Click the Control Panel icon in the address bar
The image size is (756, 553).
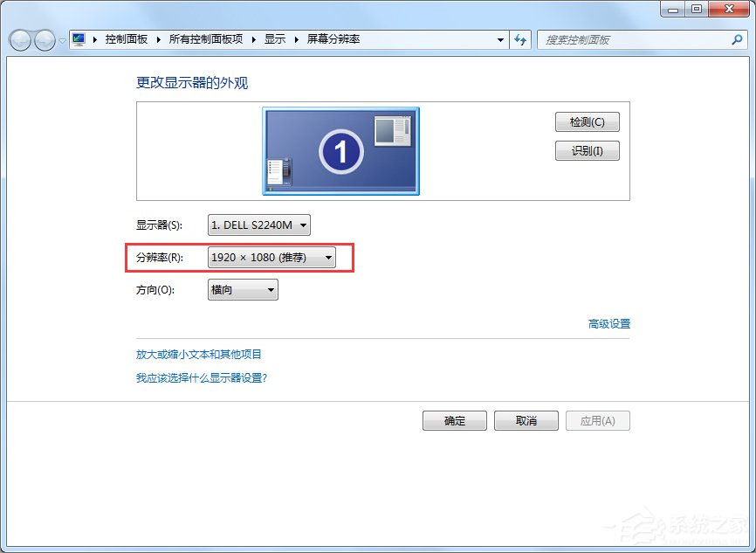click(77, 39)
